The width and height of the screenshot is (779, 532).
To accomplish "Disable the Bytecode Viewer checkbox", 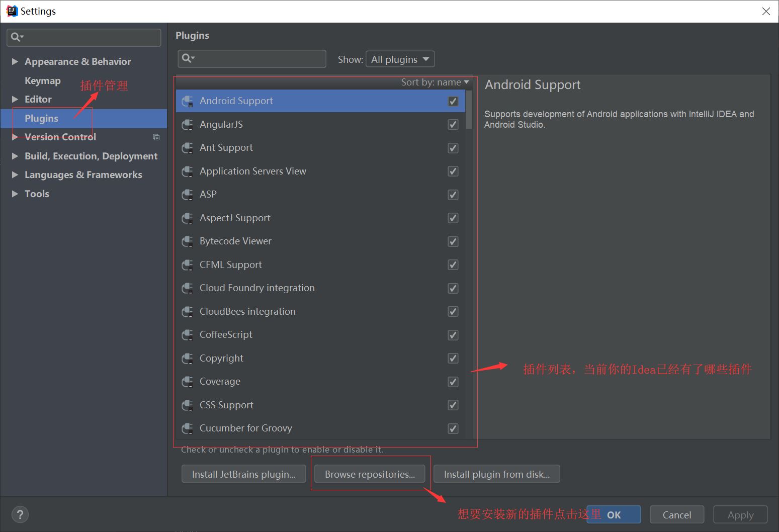I will (x=453, y=241).
